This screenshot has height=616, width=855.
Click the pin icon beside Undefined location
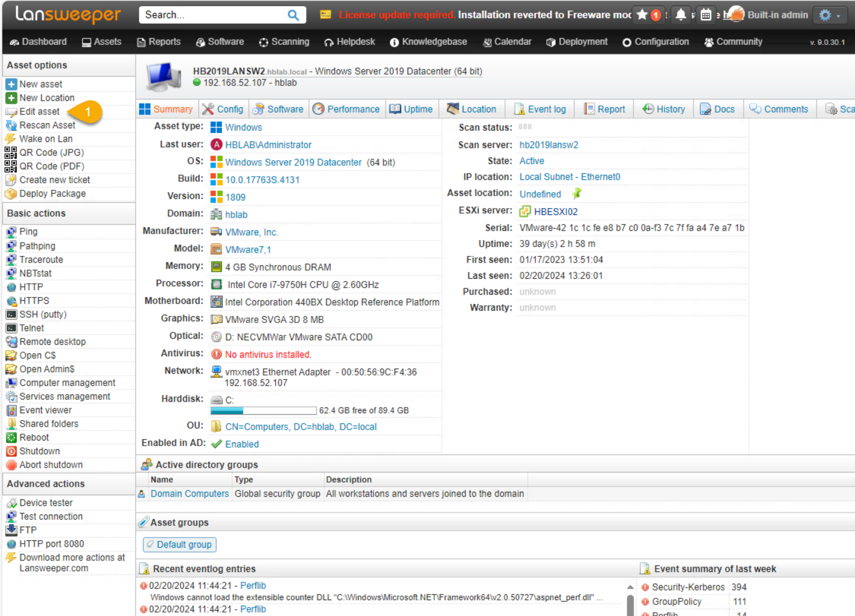click(576, 194)
